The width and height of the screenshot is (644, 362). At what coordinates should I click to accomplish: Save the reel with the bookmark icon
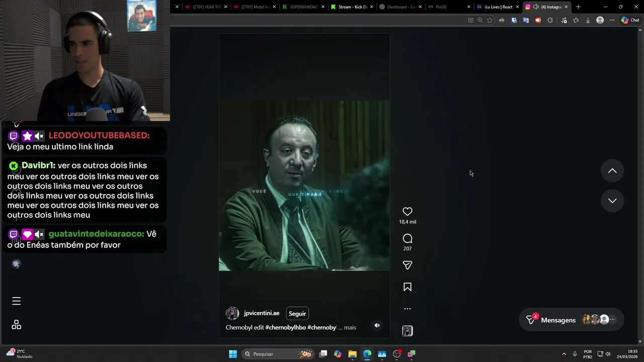point(408,287)
